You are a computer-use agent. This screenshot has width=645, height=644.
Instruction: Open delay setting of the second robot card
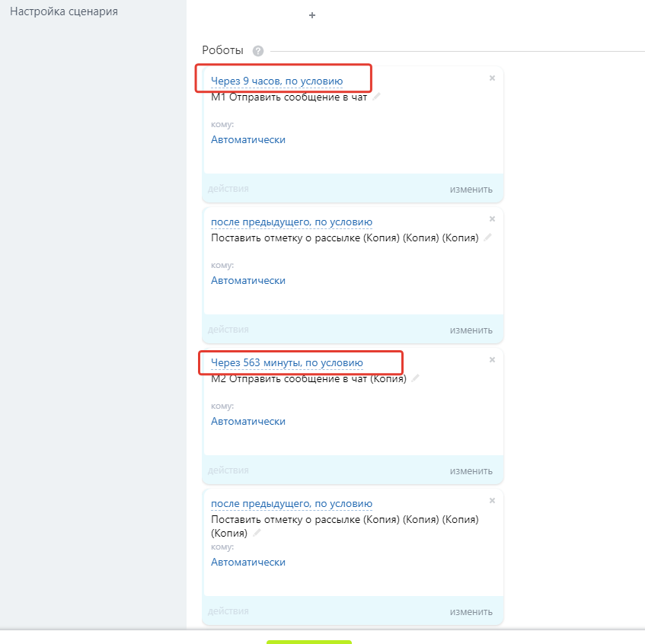pyautogui.click(x=291, y=222)
